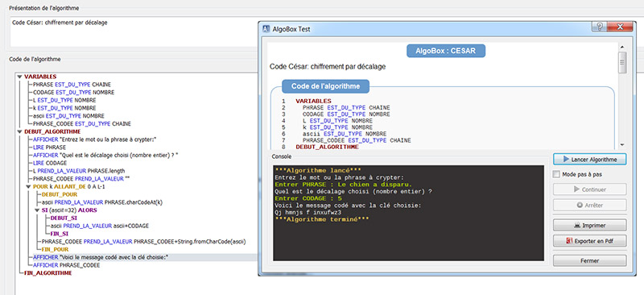
Task: Click the Algorithme terminé console message
Action: (x=321, y=219)
